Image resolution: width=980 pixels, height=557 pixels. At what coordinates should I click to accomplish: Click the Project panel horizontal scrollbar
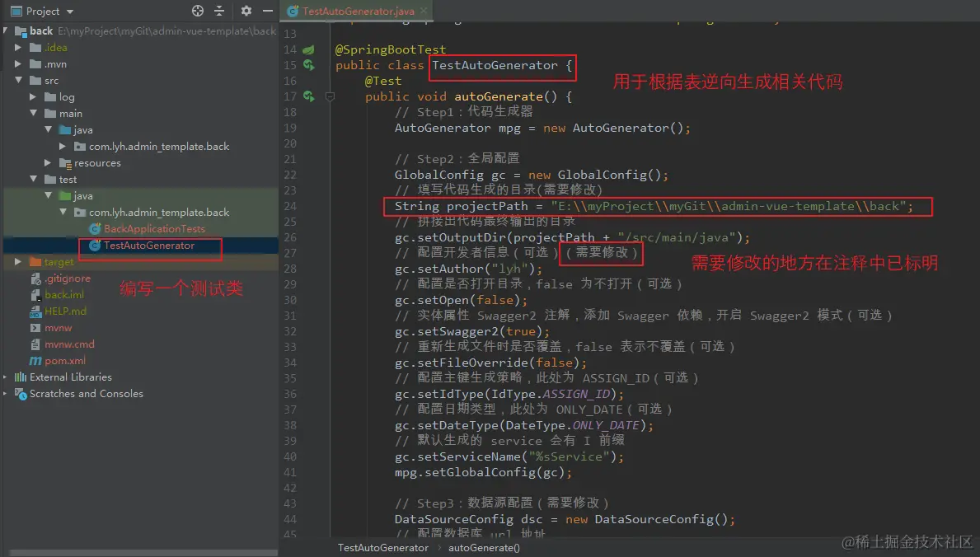(143, 553)
